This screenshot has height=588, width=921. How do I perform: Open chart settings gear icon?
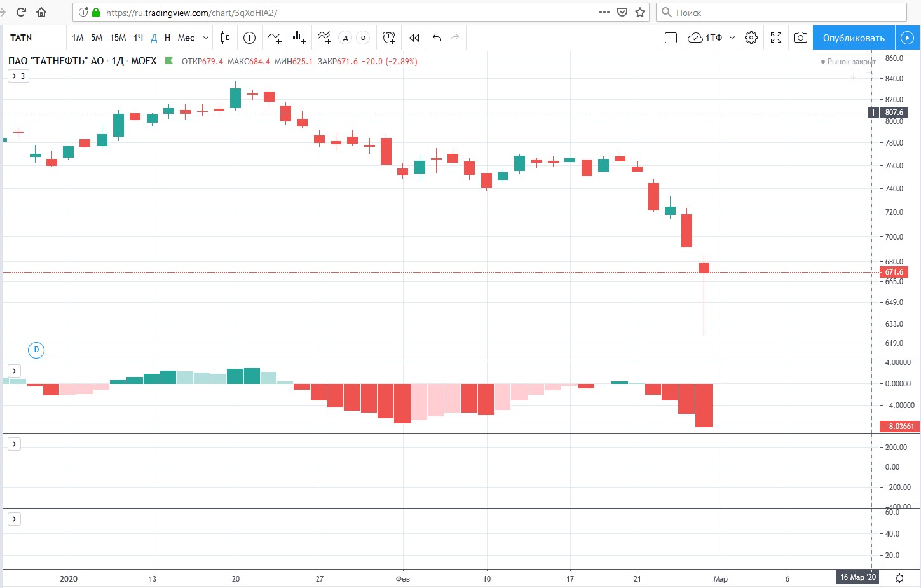751,38
